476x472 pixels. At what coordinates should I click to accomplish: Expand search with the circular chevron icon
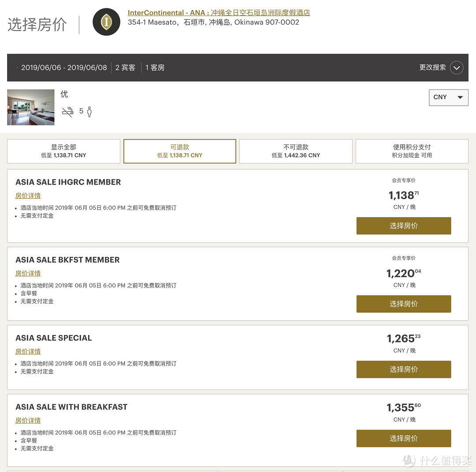tap(457, 68)
